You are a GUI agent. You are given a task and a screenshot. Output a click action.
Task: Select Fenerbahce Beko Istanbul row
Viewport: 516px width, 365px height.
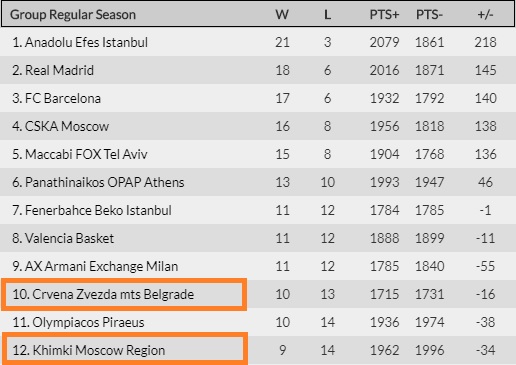[258, 210]
